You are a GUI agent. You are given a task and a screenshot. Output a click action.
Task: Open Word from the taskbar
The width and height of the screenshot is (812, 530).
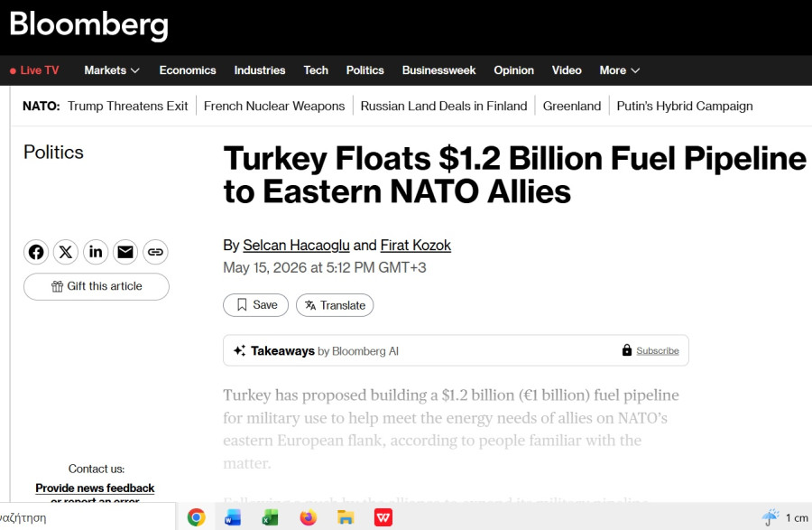tap(233, 517)
